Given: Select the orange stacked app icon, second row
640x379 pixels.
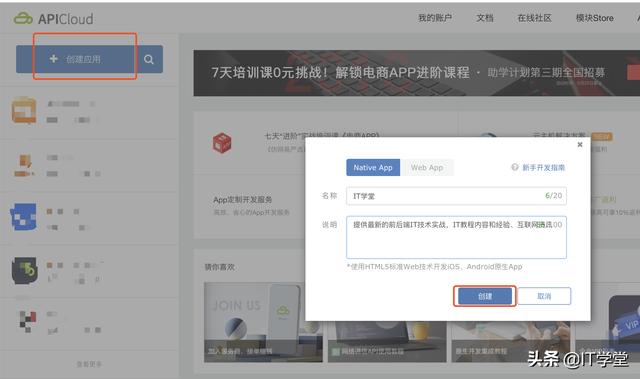Looking at the screenshot, I should pos(24,165).
